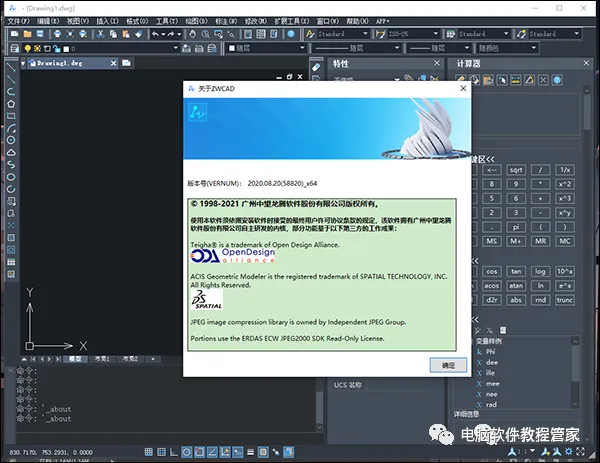Click the calculator Distance between points icon
Screen dimensions: 600x463
(x=516, y=80)
